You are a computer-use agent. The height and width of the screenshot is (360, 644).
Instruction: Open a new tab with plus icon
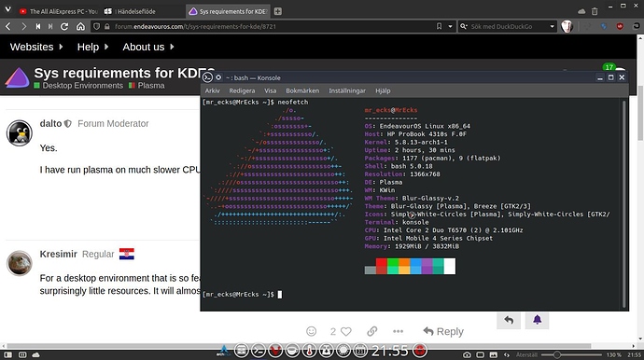pos(278,11)
